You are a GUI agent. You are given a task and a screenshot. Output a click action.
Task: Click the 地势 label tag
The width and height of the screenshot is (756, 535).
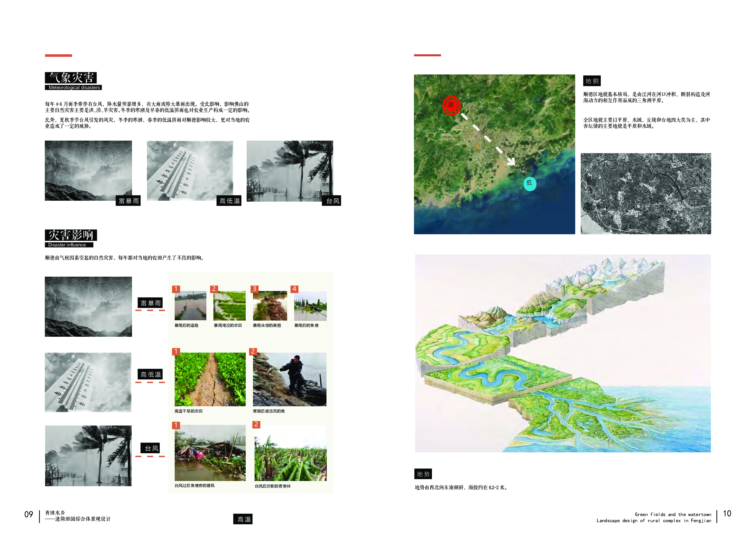pos(423,474)
